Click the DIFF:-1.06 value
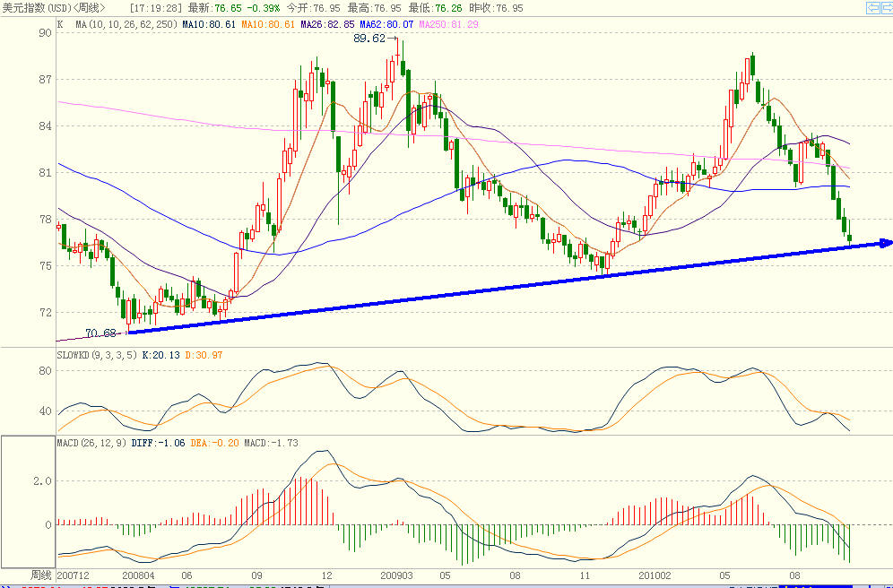Image resolution: width=893 pixels, height=588 pixels. pyautogui.click(x=159, y=443)
